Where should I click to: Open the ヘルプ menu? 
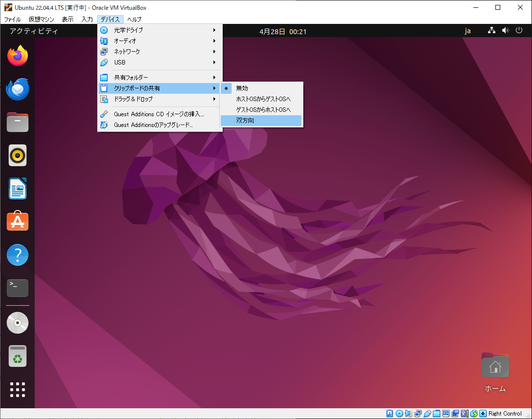tap(134, 20)
